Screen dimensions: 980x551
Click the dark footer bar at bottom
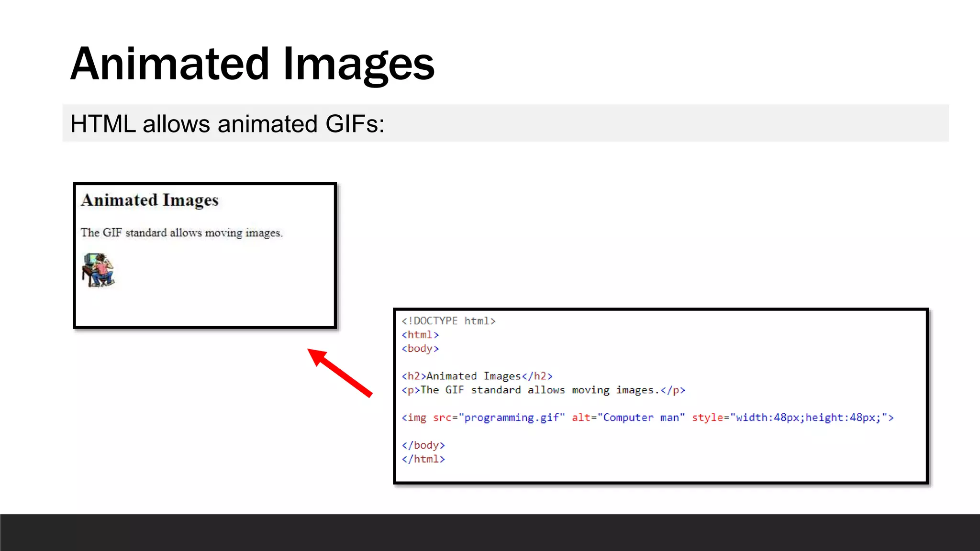click(x=490, y=532)
